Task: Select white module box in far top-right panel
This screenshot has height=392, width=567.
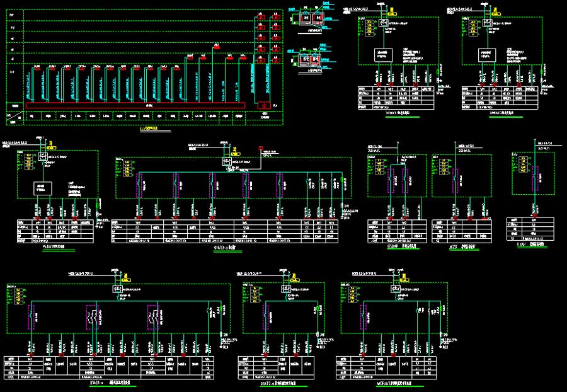Action: (x=488, y=54)
